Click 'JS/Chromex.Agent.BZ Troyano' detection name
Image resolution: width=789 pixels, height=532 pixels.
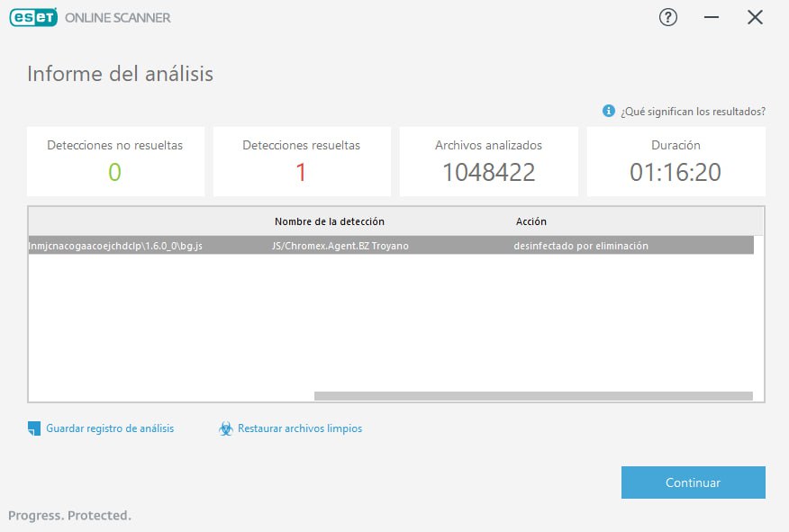tap(340, 246)
